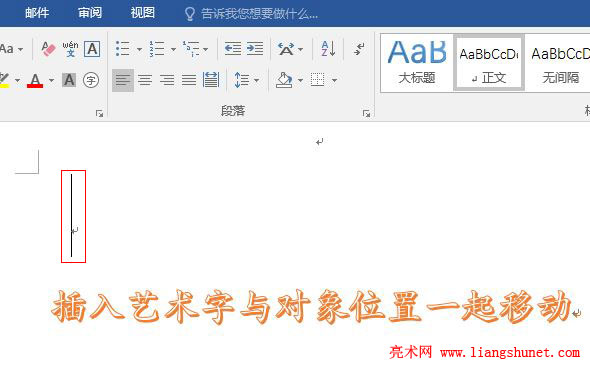
Task: Open the Font dialog launcher
Action: [99, 113]
